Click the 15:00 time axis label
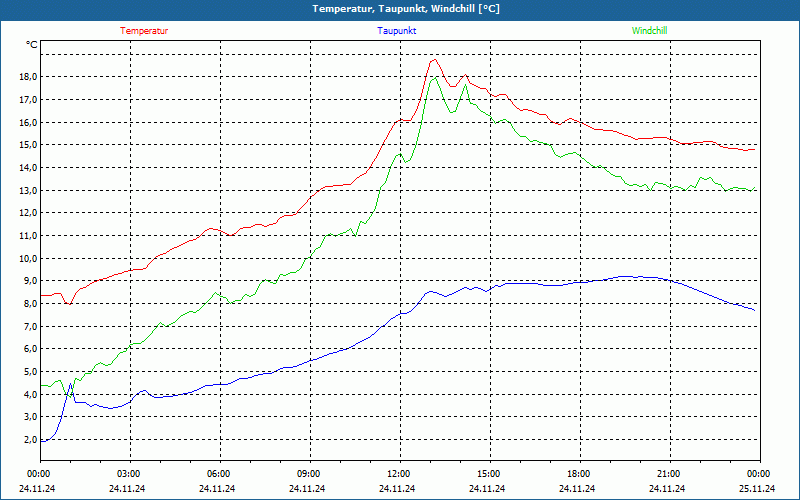Image resolution: width=800 pixels, height=500 pixels. pos(490,474)
